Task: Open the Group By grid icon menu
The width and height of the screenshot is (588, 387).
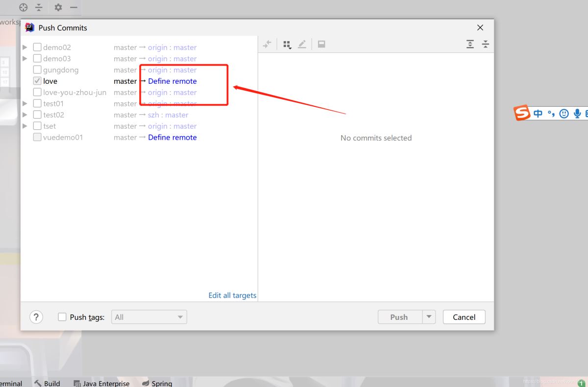Action: pyautogui.click(x=287, y=45)
